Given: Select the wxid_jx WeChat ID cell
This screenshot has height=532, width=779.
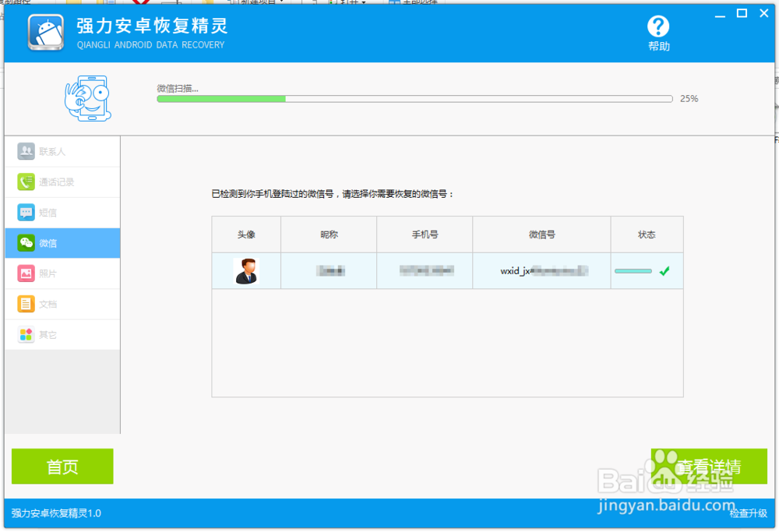Looking at the screenshot, I should coord(541,271).
